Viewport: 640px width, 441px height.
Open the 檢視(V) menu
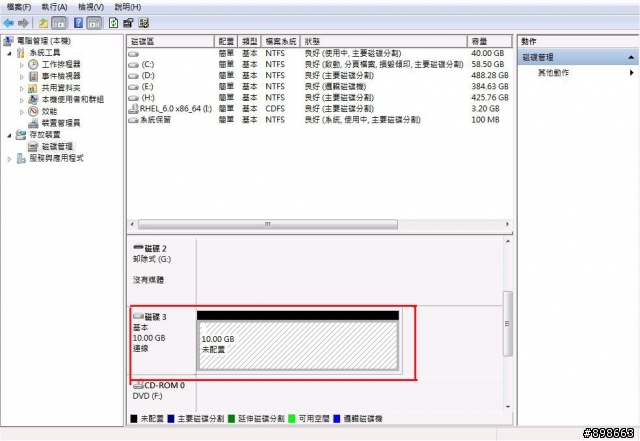tap(91, 7)
